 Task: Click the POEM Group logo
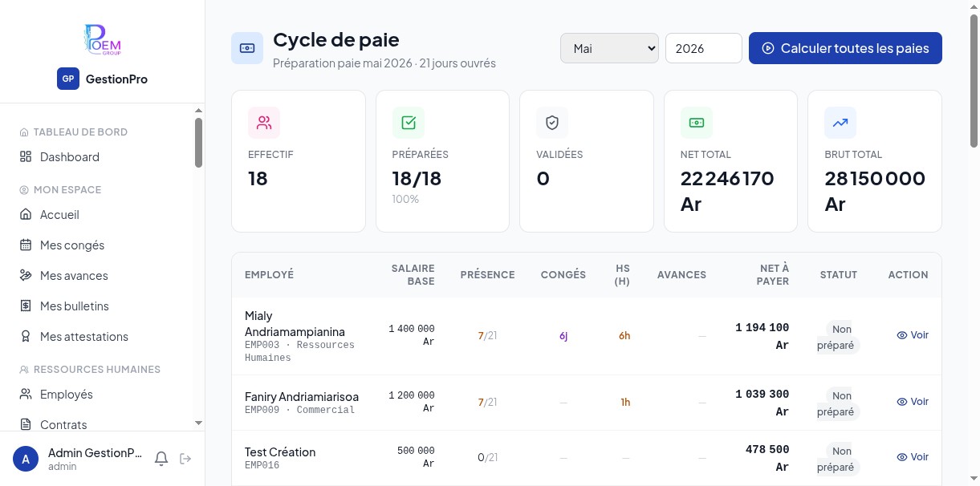[102, 40]
